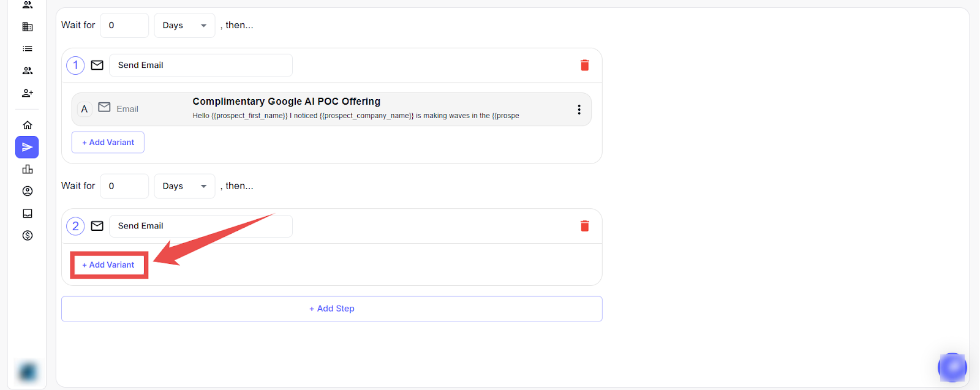980x390 pixels.
Task: Click the list view icon in sidebar
Action: point(28,49)
